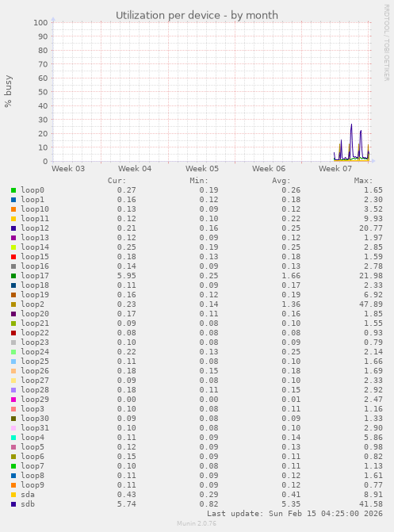The image size is (394, 532).
Task: Click the % busy axis label
Action: pos(8,91)
